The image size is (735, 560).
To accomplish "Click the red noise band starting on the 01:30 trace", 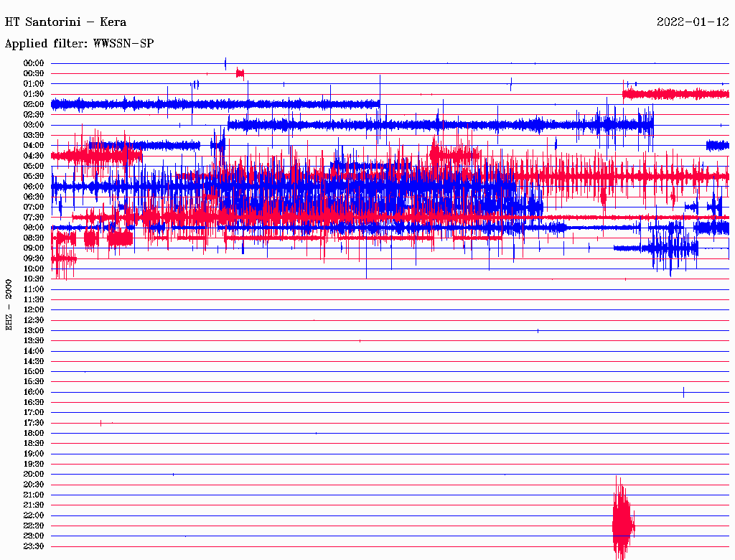I will (675, 94).
